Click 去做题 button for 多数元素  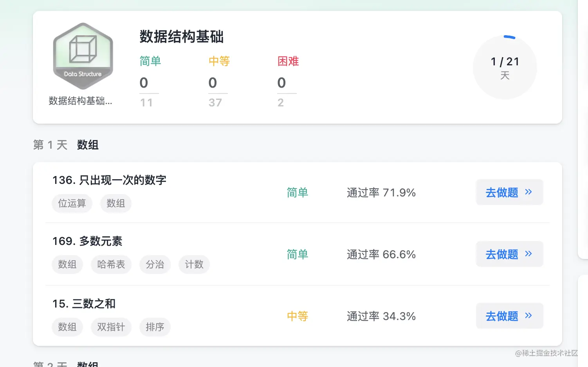coord(509,254)
